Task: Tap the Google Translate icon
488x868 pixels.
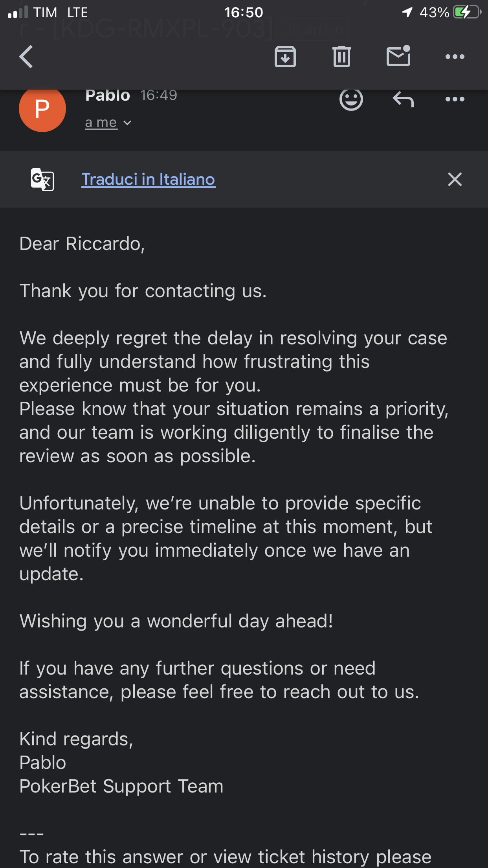Action: point(42,180)
